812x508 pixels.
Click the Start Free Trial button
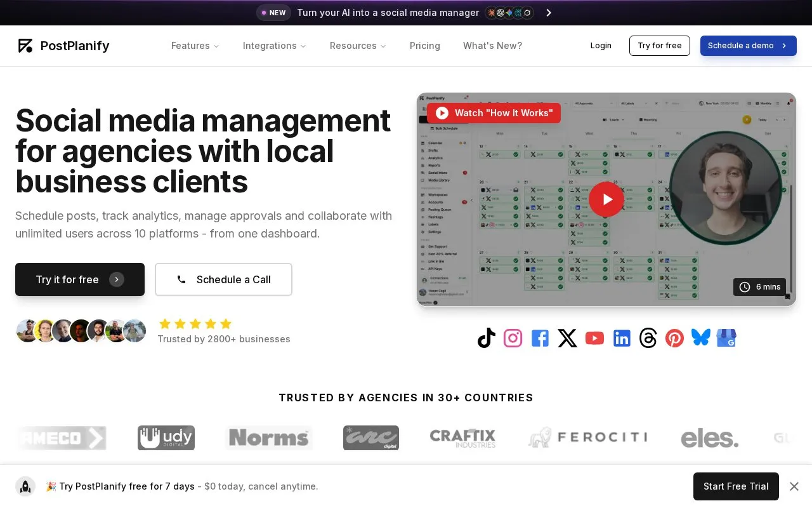(736, 486)
